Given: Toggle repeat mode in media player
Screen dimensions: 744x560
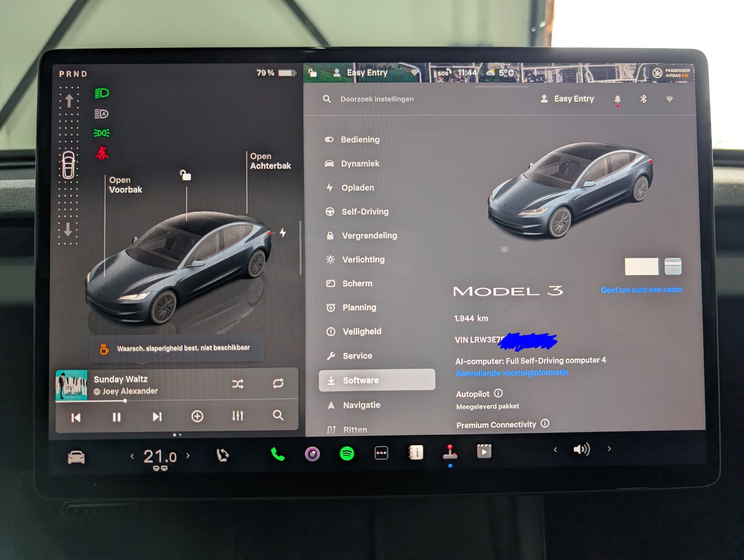Looking at the screenshot, I should [x=278, y=383].
